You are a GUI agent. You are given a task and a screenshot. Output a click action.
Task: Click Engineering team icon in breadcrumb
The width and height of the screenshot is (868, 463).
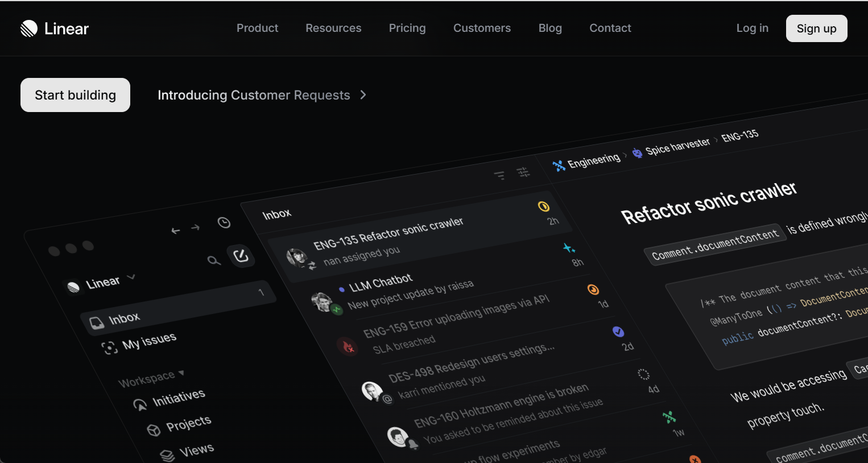(559, 166)
